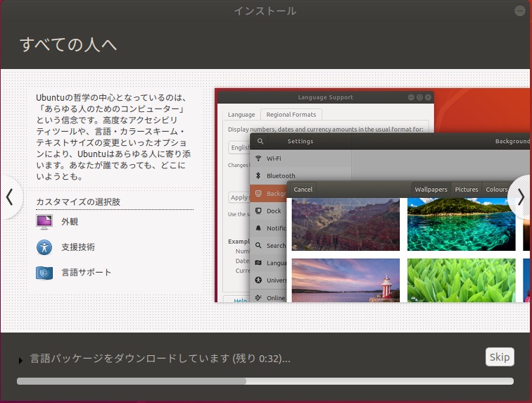Click the 支援技術 label

(x=78, y=247)
